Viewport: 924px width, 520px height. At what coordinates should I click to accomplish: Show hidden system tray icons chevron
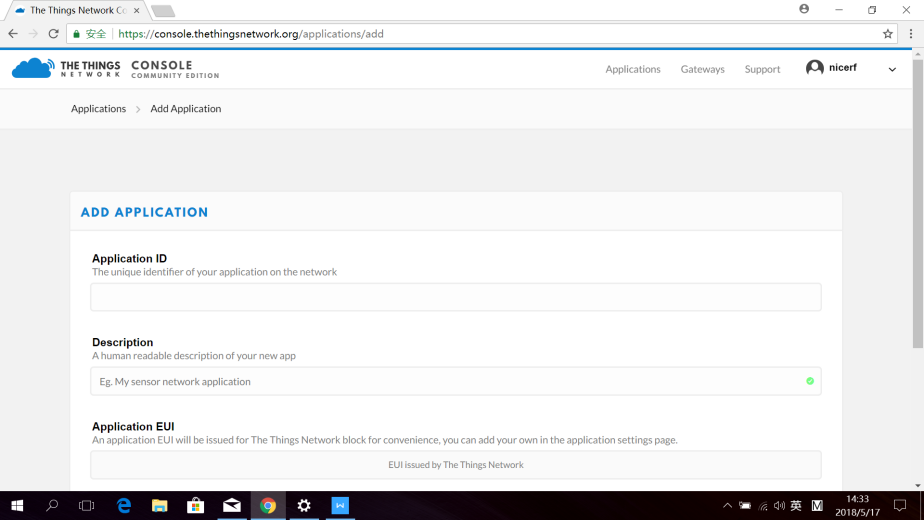[727, 506]
